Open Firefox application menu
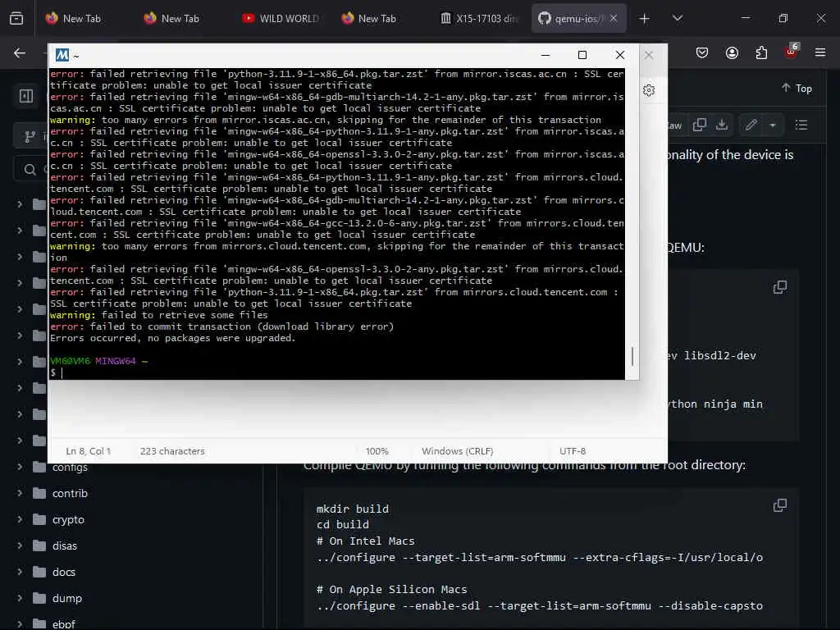840x630 pixels. pos(820,52)
